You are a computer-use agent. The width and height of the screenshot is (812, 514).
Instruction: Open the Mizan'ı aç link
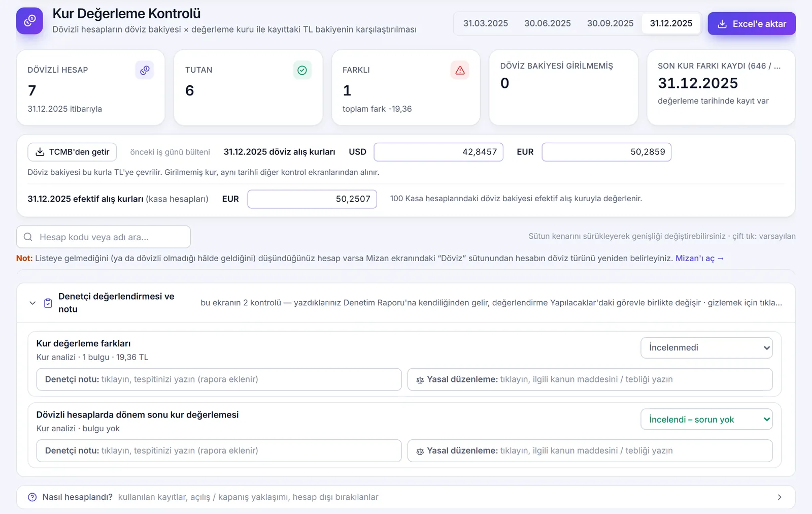(x=699, y=258)
